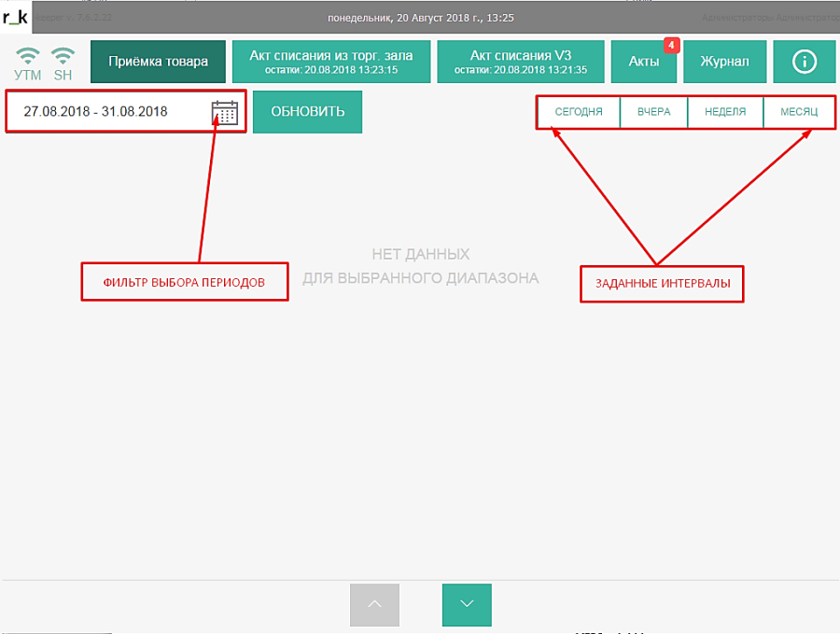Click the ФИЛЬТР ВЫБОРА ПЕРИОДОВ annotation label
This screenshot has width=840, height=634.
(x=184, y=281)
